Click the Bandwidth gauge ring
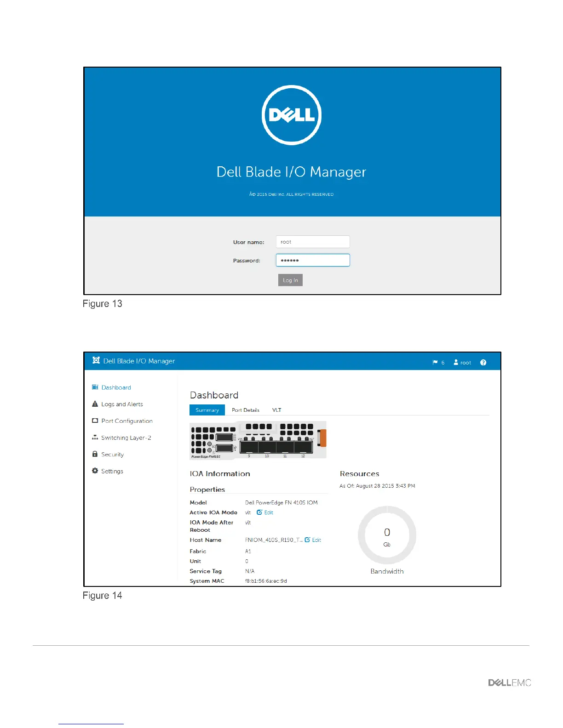This screenshot has width=563, height=728. click(x=387, y=535)
